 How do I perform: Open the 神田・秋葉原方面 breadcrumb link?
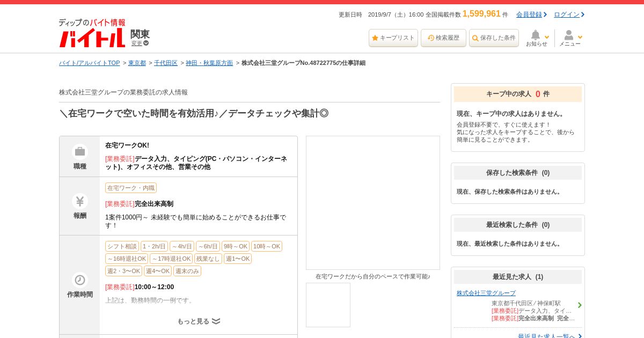pyautogui.click(x=209, y=63)
